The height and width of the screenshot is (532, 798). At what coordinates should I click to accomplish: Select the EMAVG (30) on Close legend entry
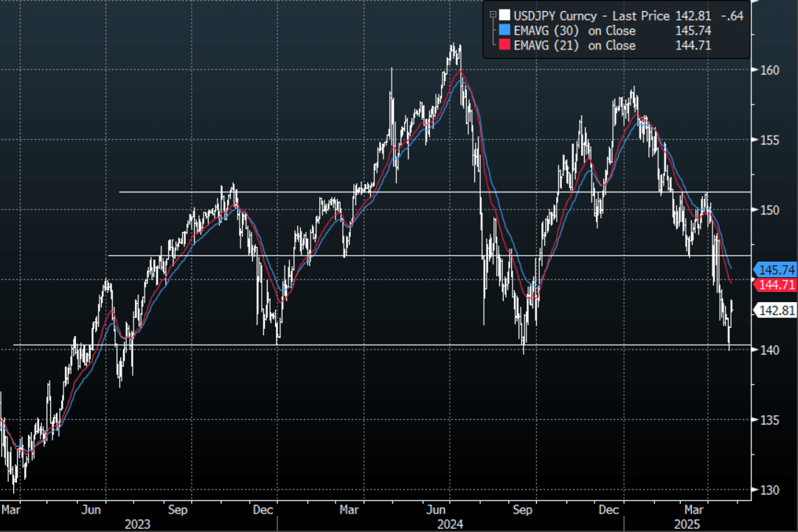[x=575, y=30]
